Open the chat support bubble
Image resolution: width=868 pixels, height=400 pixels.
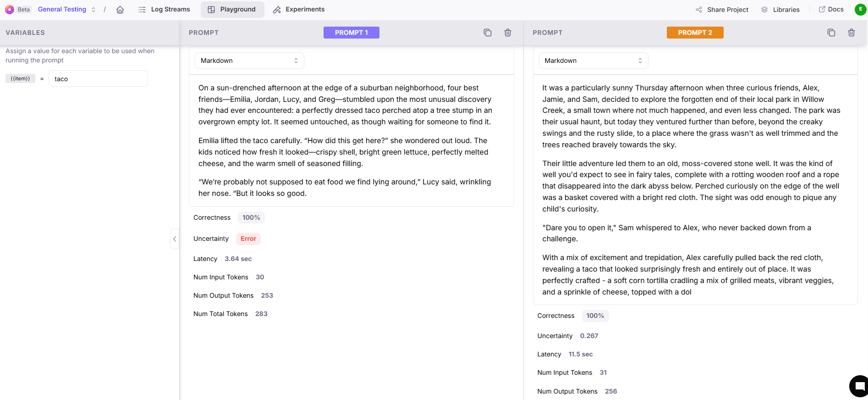(860, 386)
